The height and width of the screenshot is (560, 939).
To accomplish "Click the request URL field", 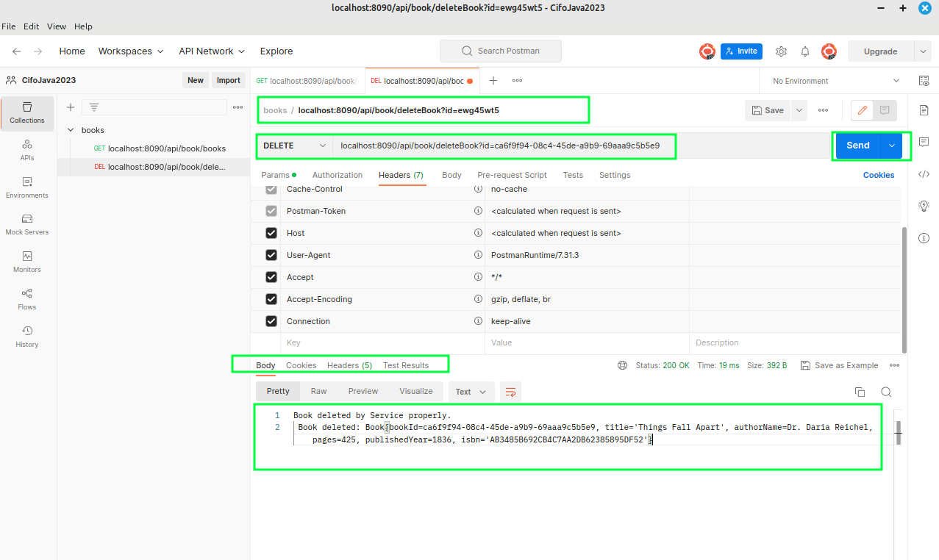I will (581, 146).
